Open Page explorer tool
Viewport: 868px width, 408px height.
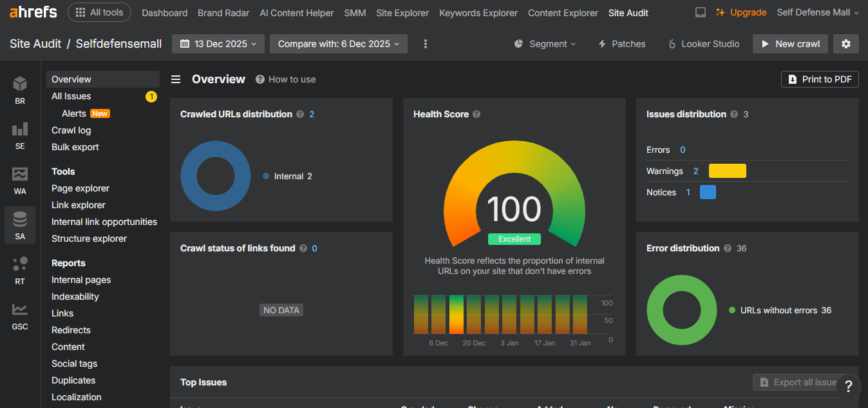[x=80, y=188]
